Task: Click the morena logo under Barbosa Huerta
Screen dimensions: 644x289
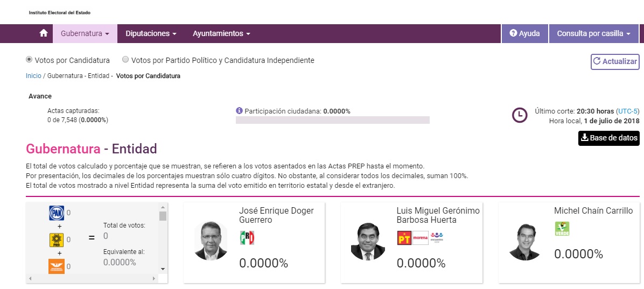Action: point(420,237)
